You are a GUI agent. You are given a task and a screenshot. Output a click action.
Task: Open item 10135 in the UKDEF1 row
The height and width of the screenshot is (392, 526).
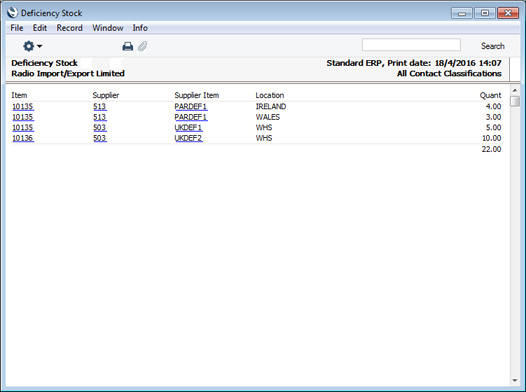pos(23,127)
